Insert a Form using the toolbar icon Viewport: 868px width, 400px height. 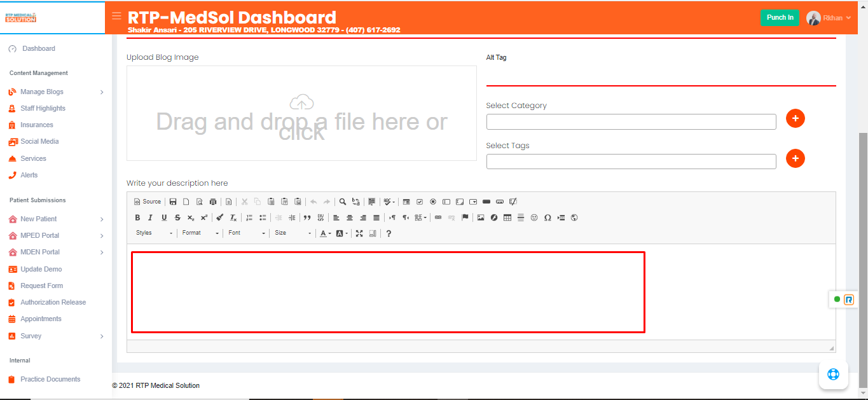406,202
